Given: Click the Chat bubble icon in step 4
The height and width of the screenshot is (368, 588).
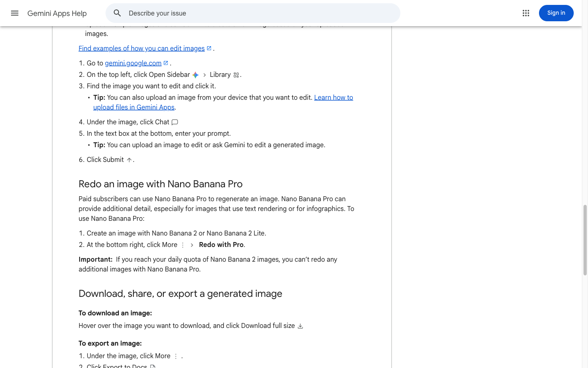Looking at the screenshot, I should click(175, 122).
